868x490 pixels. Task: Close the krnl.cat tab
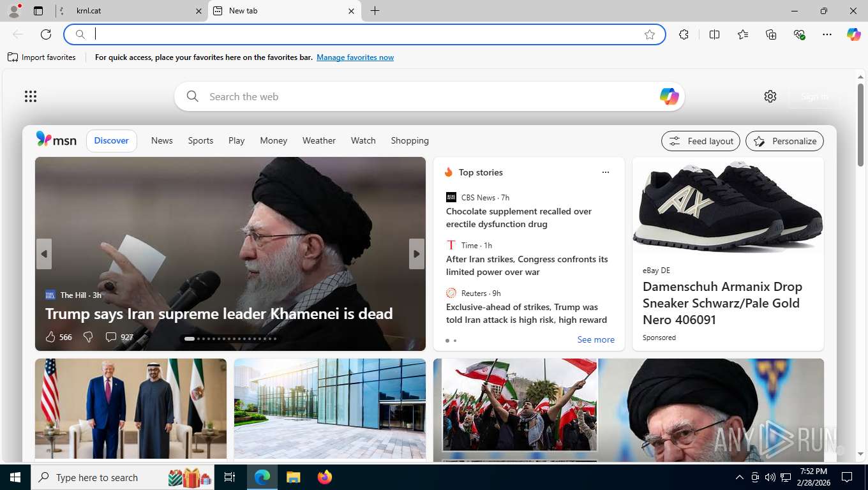[198, 11]
